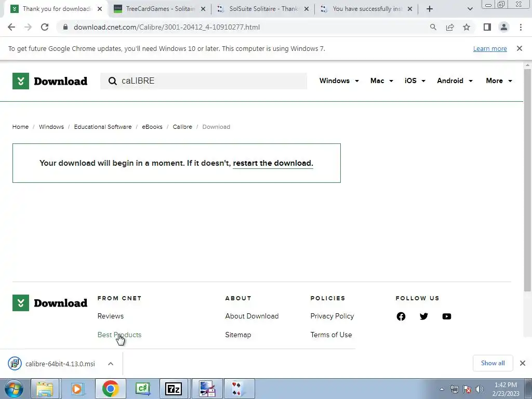Click restart the download link
This screenshot has width=532, height=399.
tap(272, 163)
